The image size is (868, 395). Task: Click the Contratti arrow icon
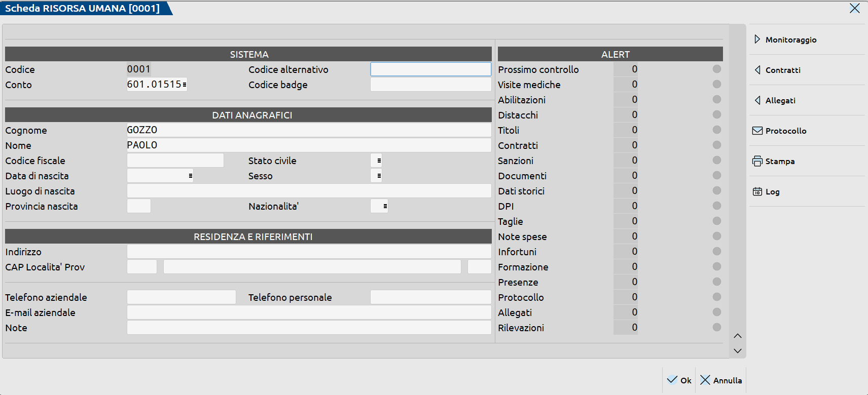tap(757, 70)
